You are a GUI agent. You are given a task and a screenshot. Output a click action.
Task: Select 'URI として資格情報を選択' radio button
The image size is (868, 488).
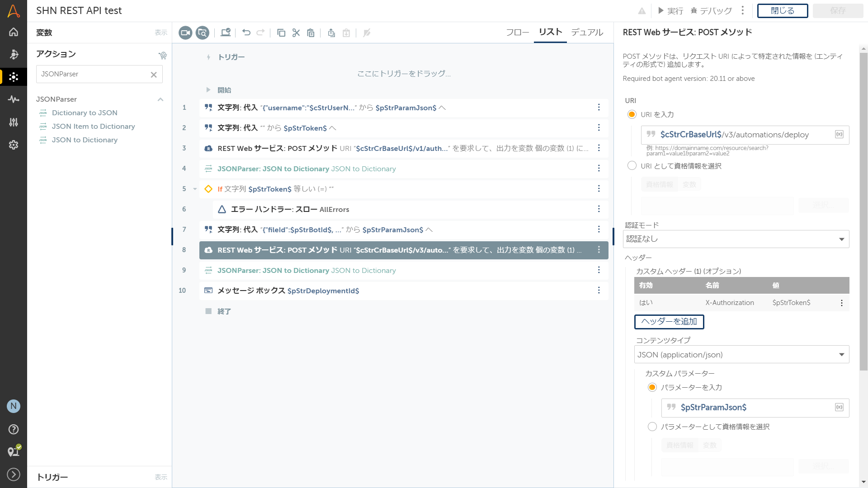(x=632, y=166)
